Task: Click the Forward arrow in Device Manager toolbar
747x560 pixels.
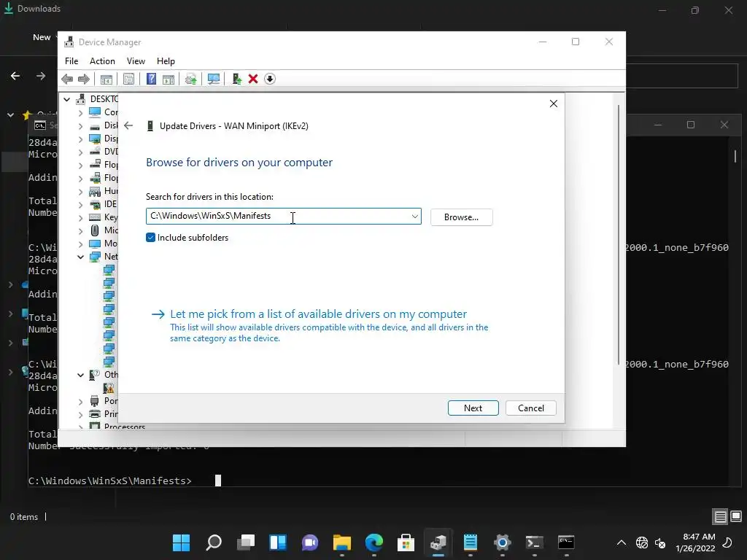Action: click(83, 79)
